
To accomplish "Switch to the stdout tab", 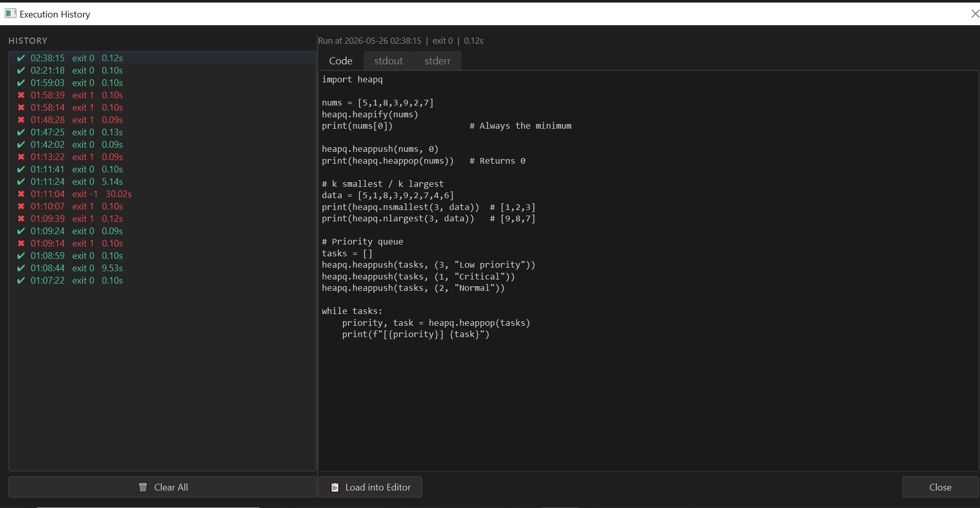I will point(388,61).
